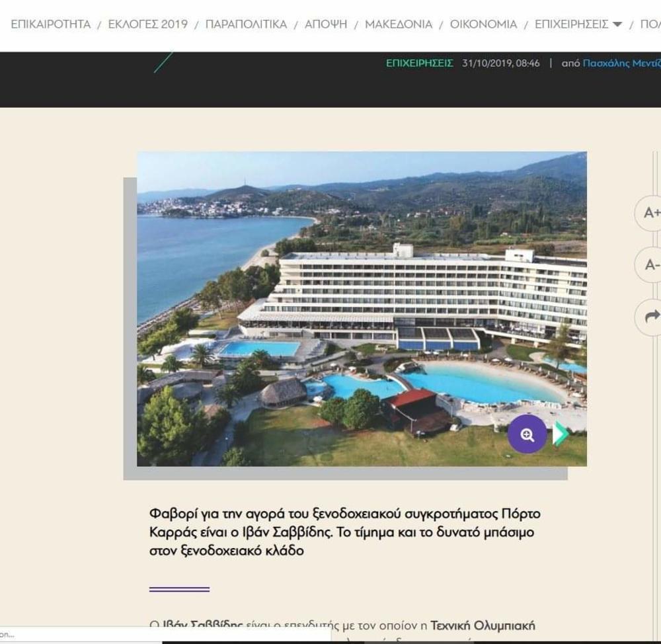This screenshot has width=661, height=644.
Task: Click the Ιβάν Σαββίδης bold link in article
Action: (x=202, y=625)
